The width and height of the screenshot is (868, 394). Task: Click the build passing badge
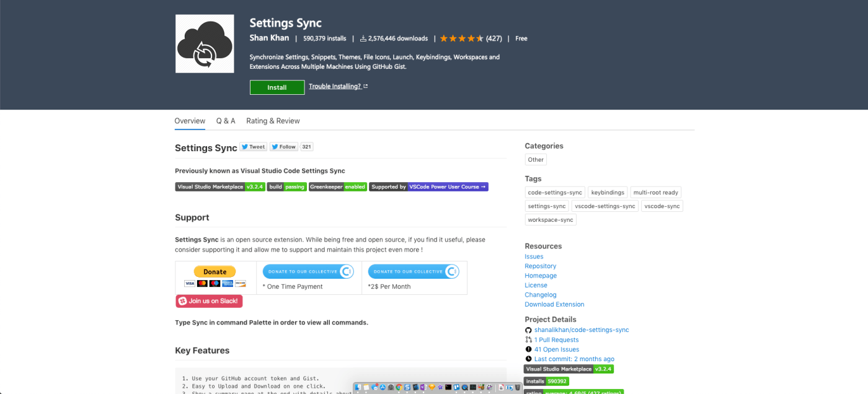pos(287,186)
